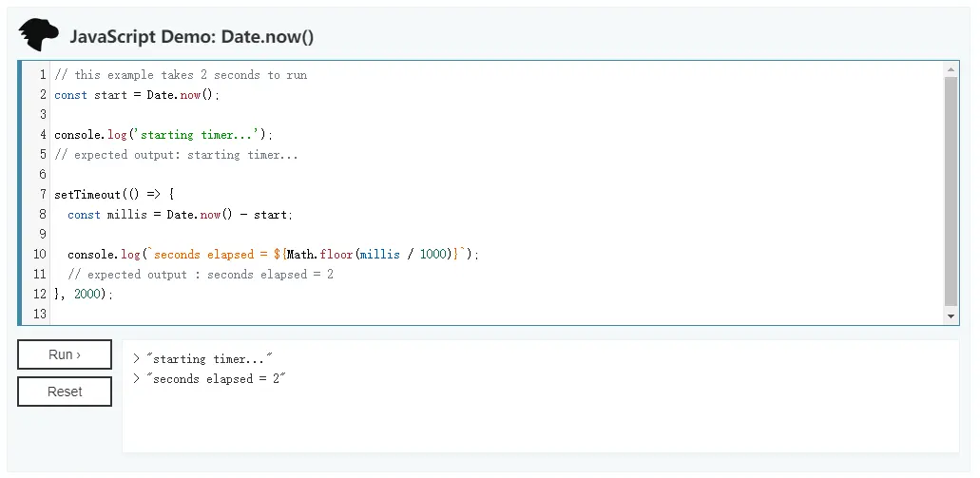
Task: Click the Run button
Action: pyautogui.click(x=65, y=354)
